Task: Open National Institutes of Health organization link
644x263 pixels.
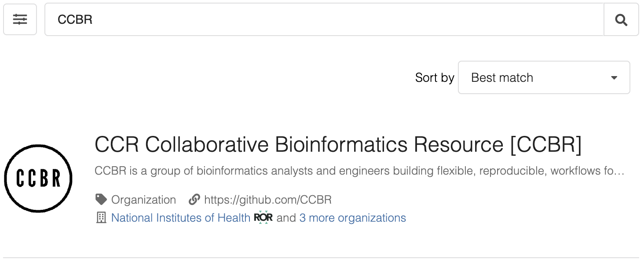Action: (180, 218)
